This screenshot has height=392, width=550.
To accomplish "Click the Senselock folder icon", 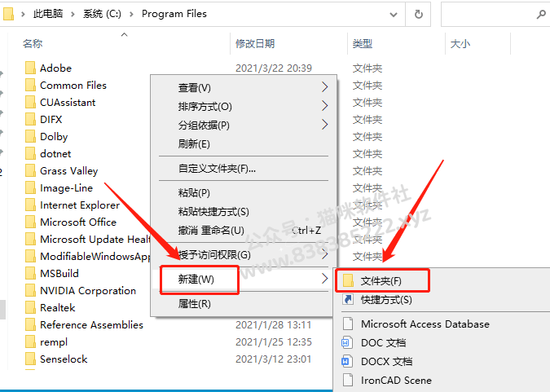I will [30, 359].
